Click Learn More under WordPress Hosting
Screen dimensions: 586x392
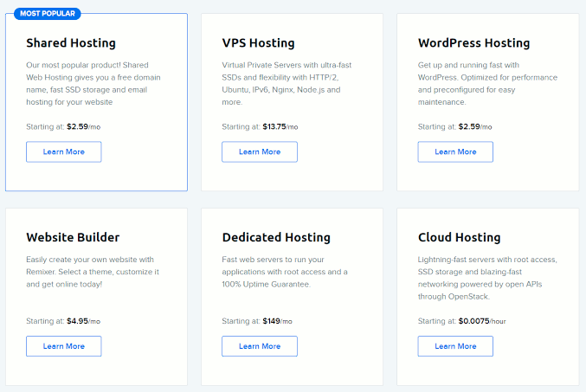pos(455,151)
